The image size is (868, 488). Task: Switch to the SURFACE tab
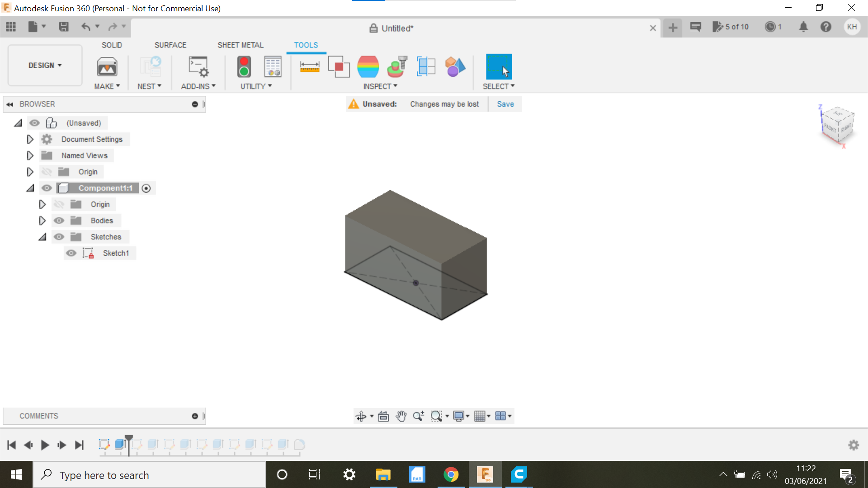[170, 45]
